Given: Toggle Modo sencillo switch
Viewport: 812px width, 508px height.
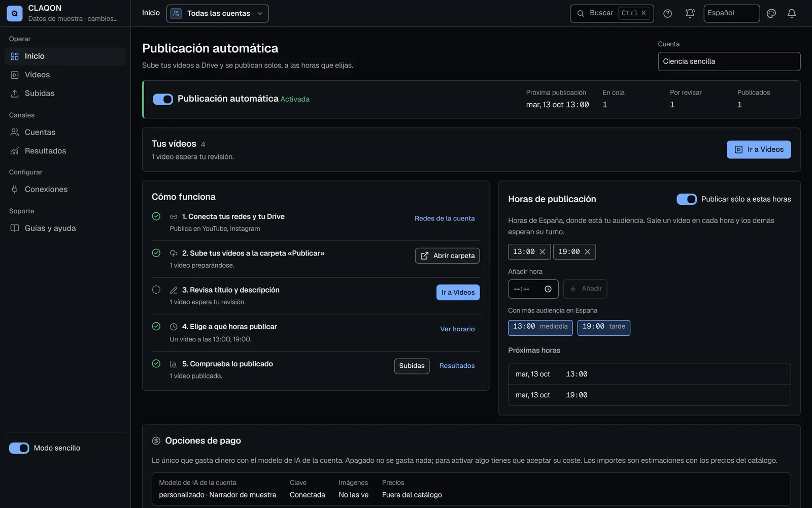Looking at the screenshot, I should pyautogui.click(x=19, y=448).
